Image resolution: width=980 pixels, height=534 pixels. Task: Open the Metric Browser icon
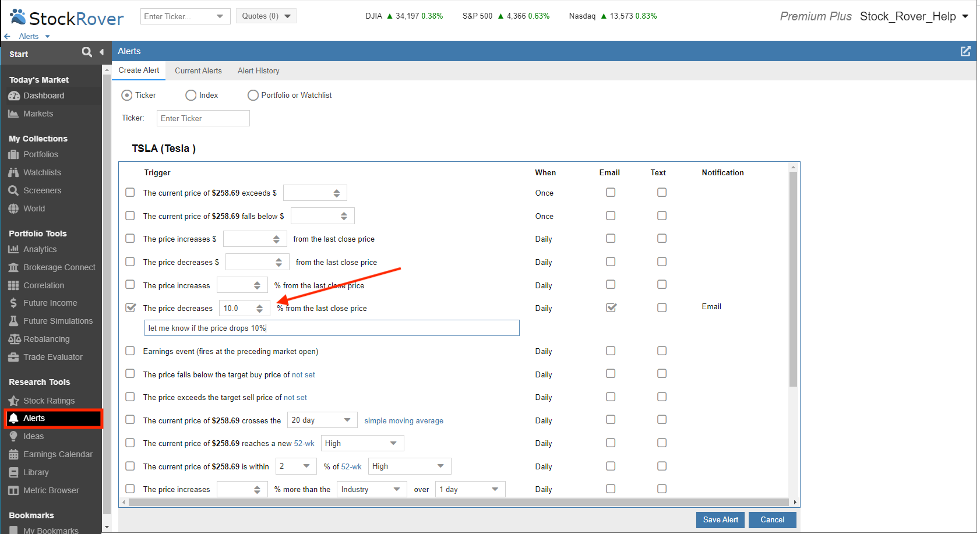(13, 490)
